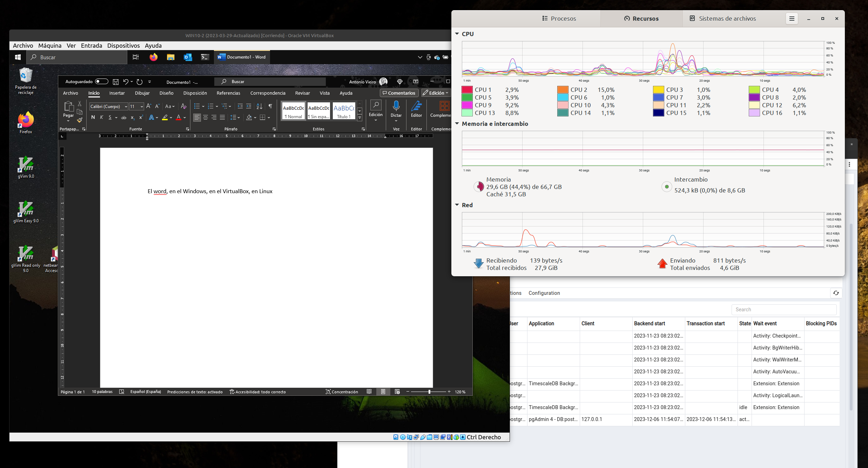Toggle the Autoguardado switch

point(102,82)
